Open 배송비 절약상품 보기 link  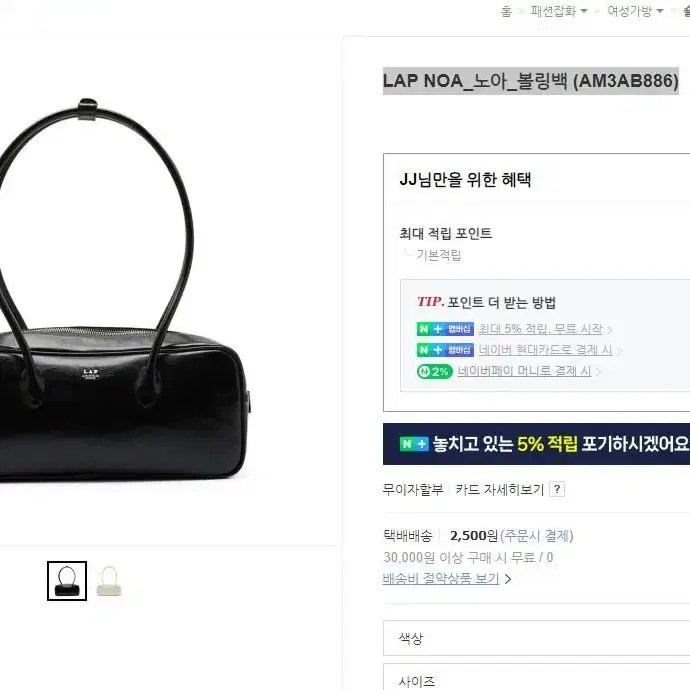(441, 578)
